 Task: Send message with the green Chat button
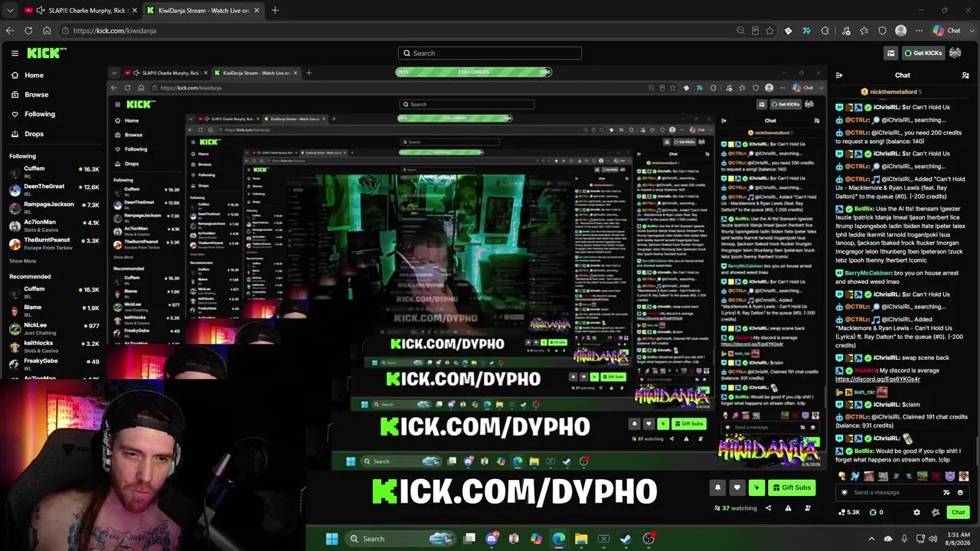pos(958,513)
